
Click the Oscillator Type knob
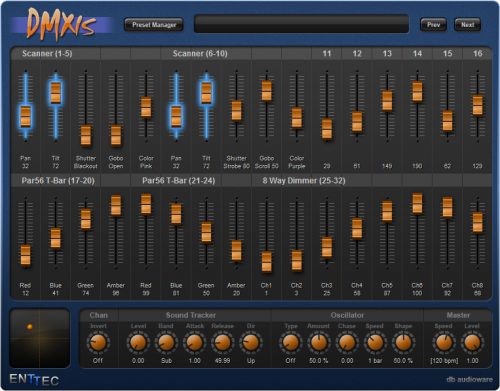click(x=291, y=343)
